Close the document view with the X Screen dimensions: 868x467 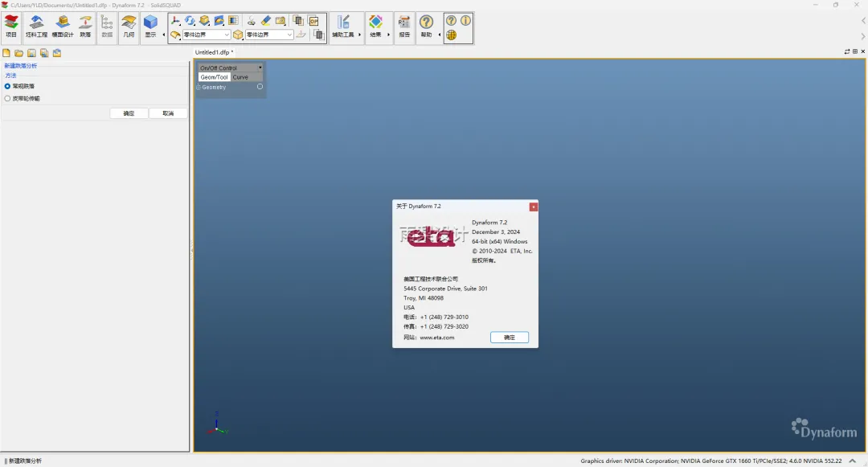point(862,51)
